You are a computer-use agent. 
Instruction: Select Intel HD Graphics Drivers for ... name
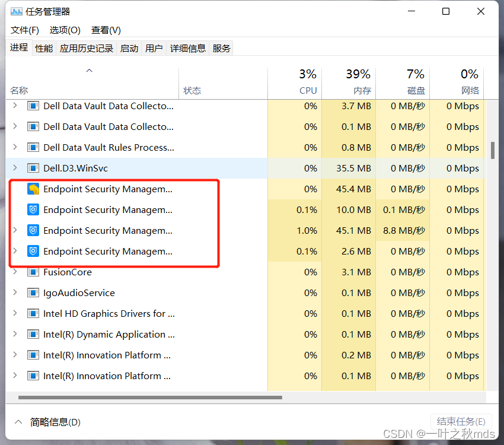coord(109,313)
